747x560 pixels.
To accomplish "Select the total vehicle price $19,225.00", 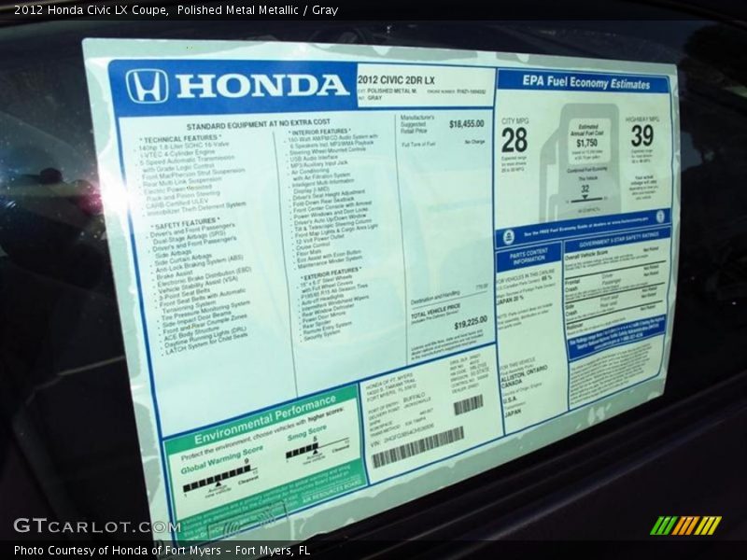I will [471, 325].
